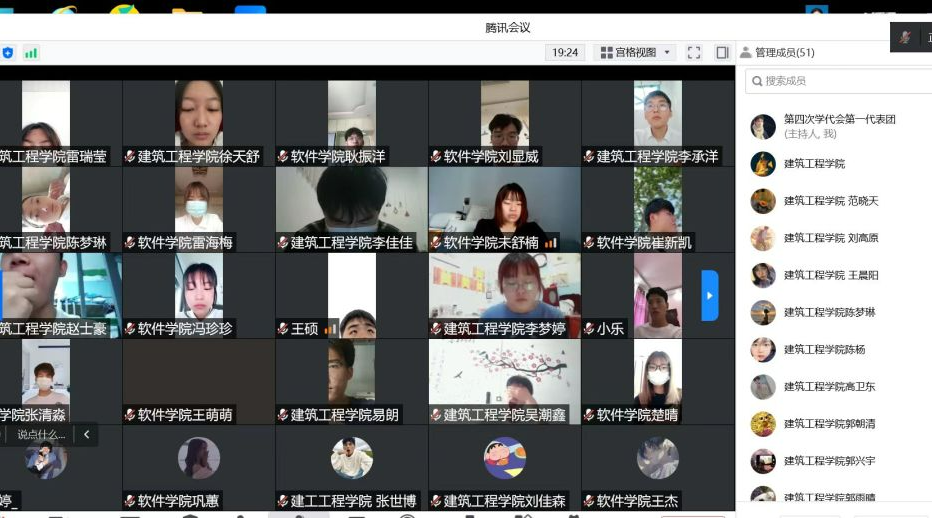This screenshot has height=518, width=932.
Task: Select member 建筑工程学院 范晓天 in list
Action: (830, 201)
